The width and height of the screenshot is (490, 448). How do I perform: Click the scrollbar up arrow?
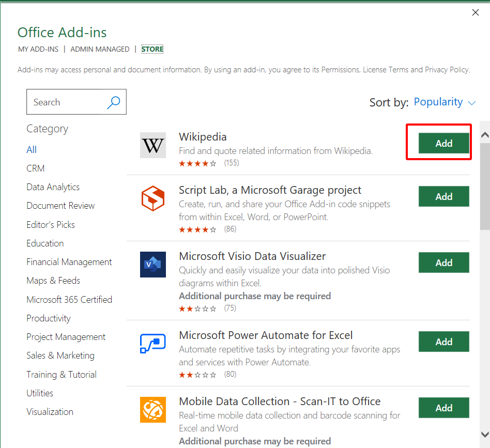[x=483, y=134]
